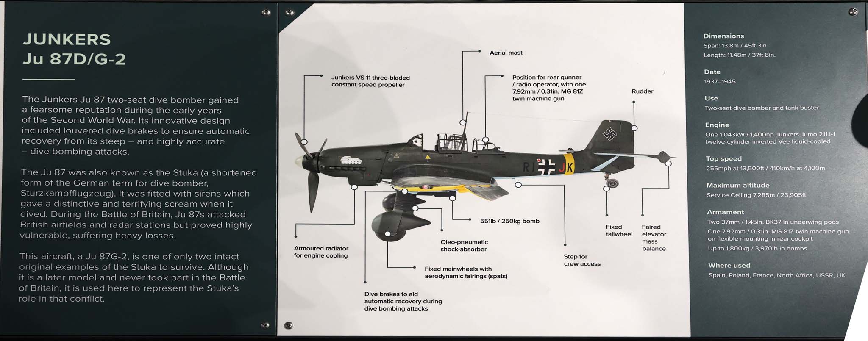The width and height of the screenshot is (868, 341).
Task: Click the "Armament" heading
Action: tap(725, 212)
